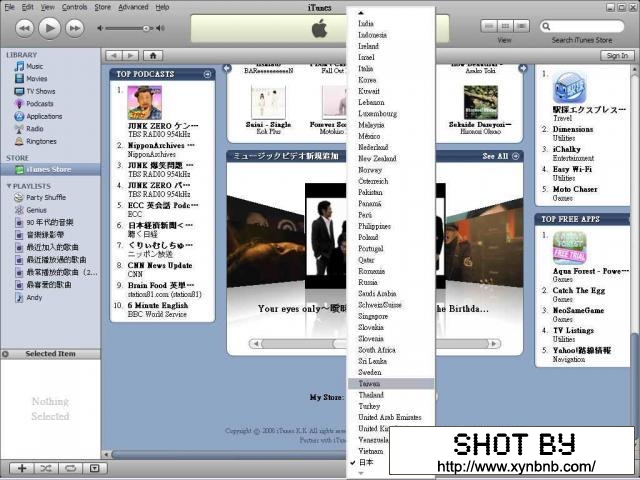Screen dimensions: 640x480
Task: Open the 6 Minute English podcast
Action: click(x=158, y=305)
